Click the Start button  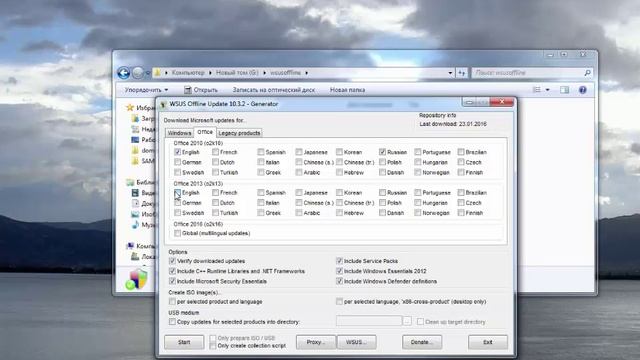(184, 342)
